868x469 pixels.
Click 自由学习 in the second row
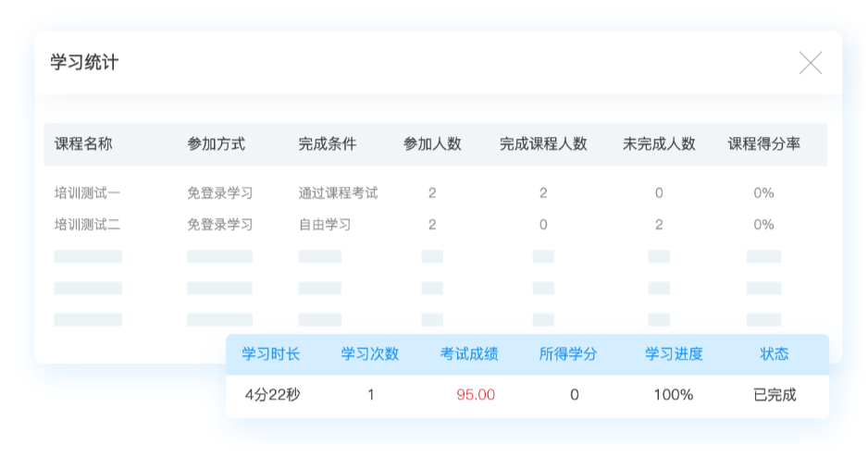tap(324, 225)
